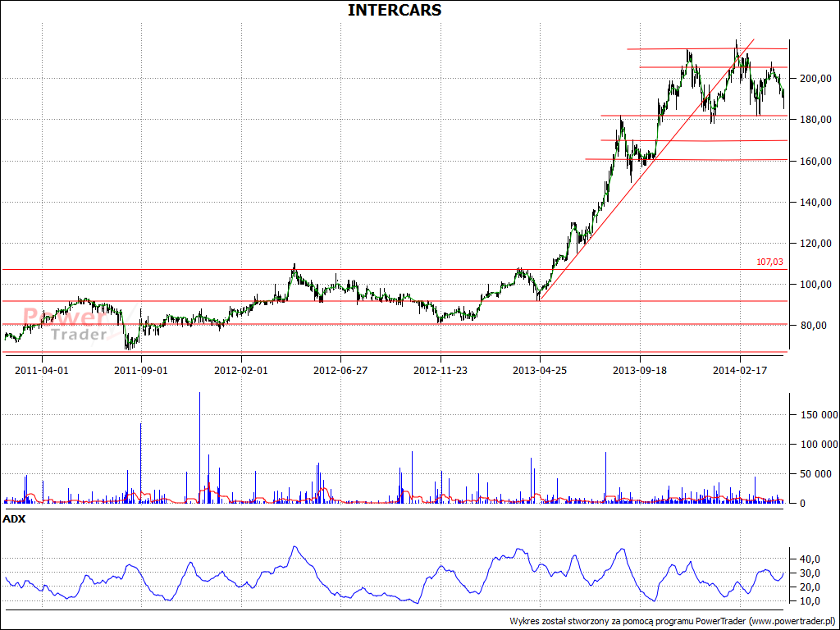This screenshot has height=630, width=840.
Task: Click the 120,00 price axis label
Action: (815, 243)
